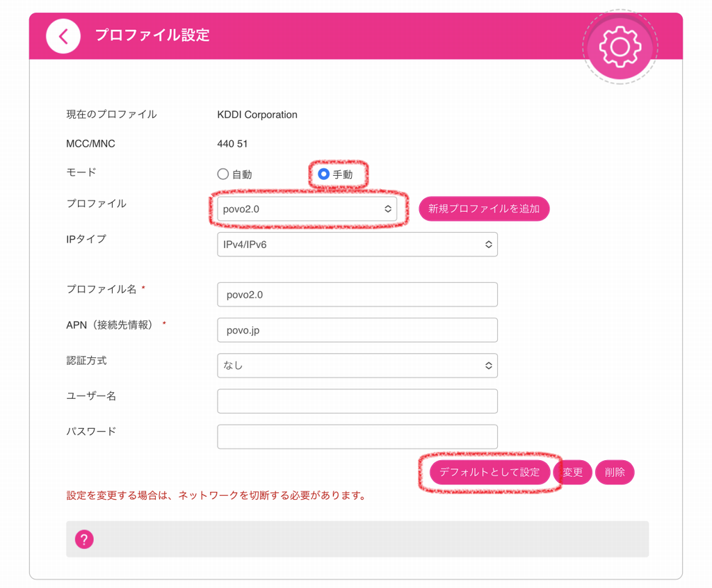The width and height of the screenshot is (712, 588).
Task: Click the プロファイル設定 page title
Action: tap(152, 35)
